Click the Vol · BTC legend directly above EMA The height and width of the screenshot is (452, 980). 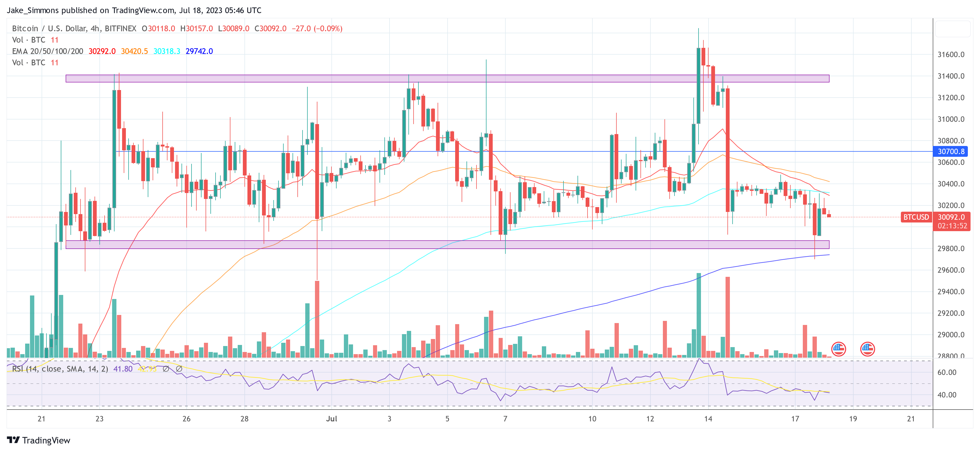click(x=29, y=39)
